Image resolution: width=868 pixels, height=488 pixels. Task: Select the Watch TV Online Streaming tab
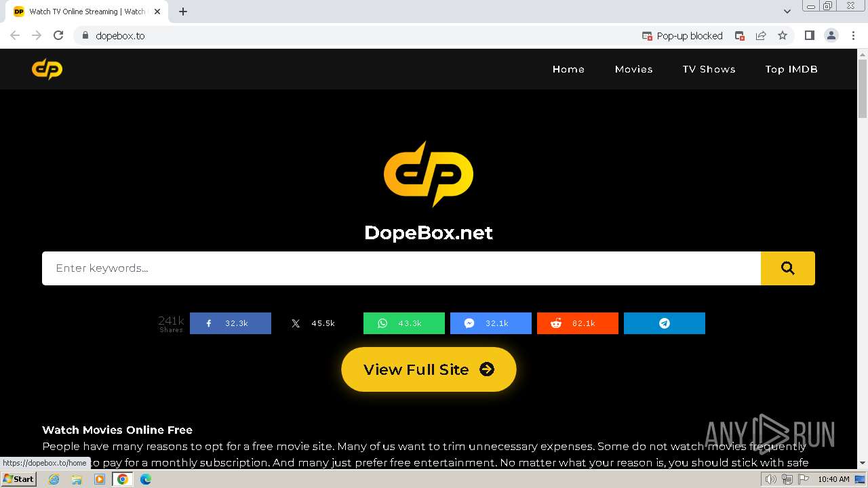coord(87,12)
